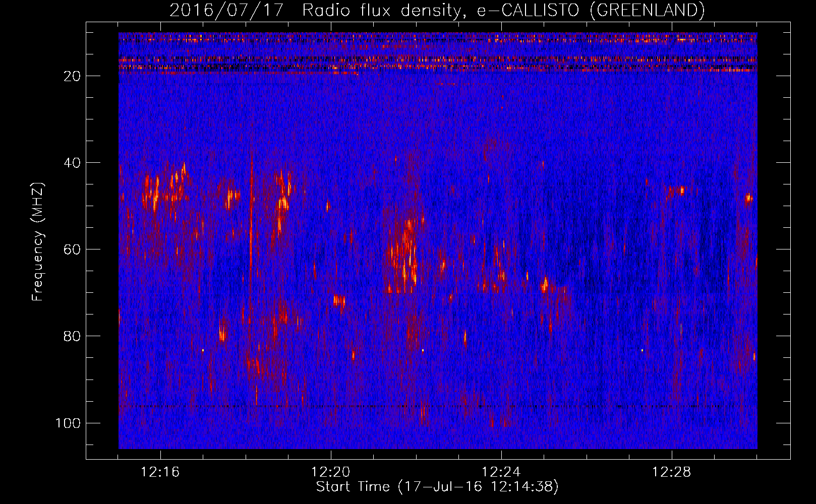This screenshot has height=504, width=816.
Task: Click the 12:24 time tick label
Action: pos(501,472)
